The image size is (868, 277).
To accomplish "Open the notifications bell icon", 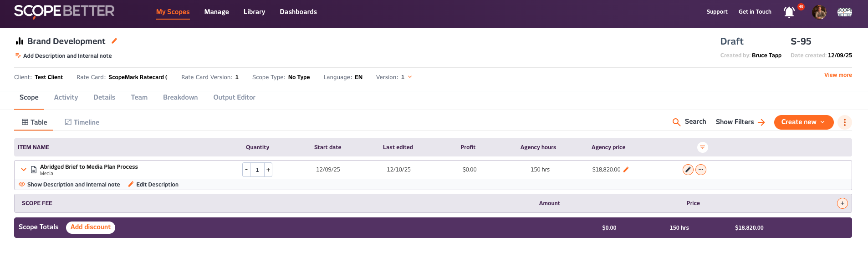I will pos(789,12).
